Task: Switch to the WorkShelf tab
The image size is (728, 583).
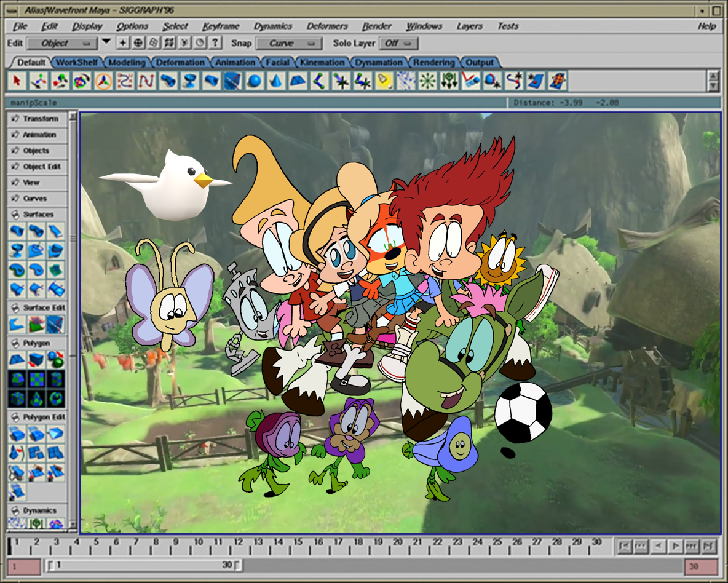Action: (x=77, y=62)
